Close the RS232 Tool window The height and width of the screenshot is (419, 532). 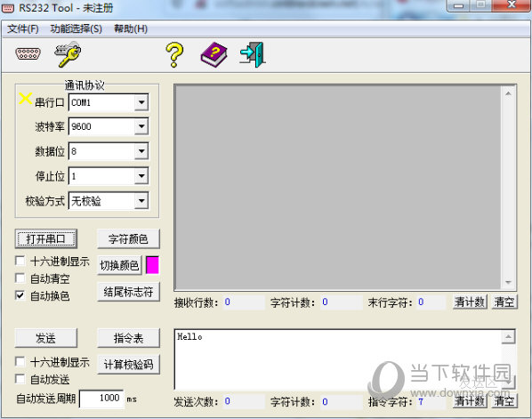click(511, 5)
